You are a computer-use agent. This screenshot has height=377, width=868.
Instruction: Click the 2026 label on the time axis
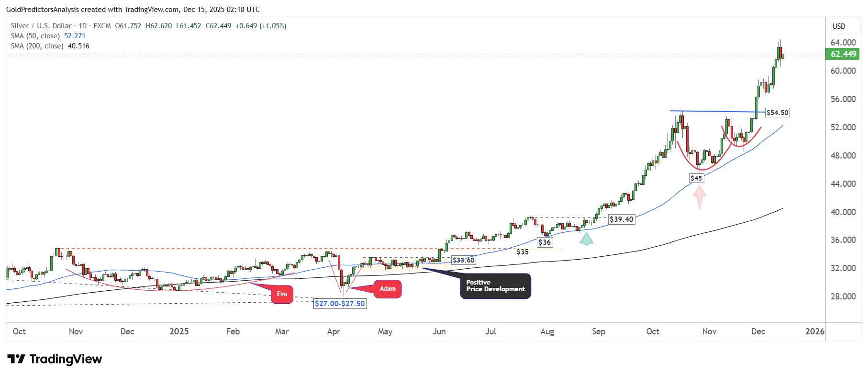[814, 331]
